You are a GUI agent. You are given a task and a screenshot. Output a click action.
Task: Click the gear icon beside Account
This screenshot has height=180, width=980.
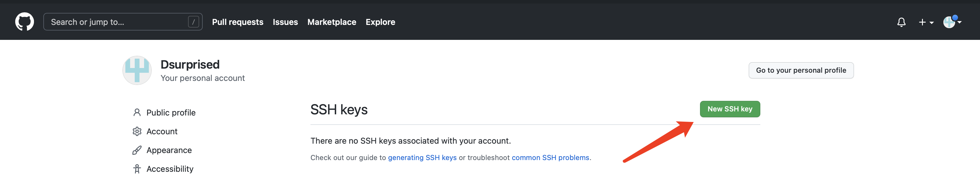137,131
